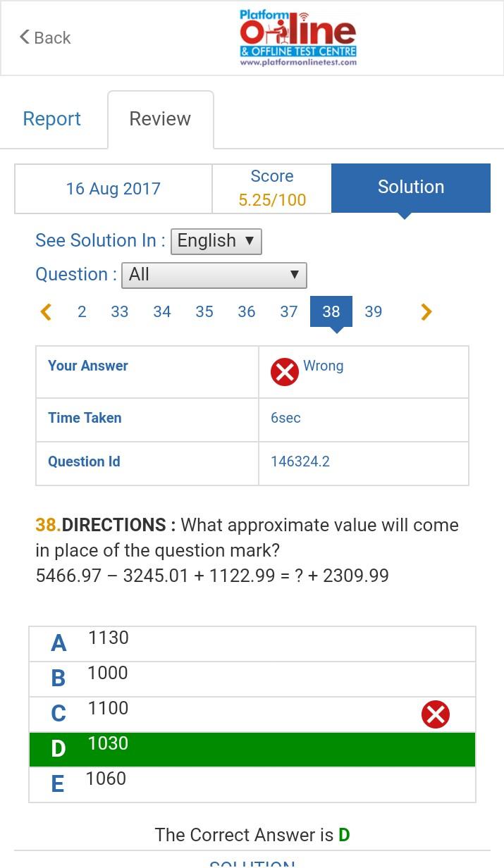Expand the Question filter dropdown showing All
Viewport: 504px width, 868px height.
214,275
